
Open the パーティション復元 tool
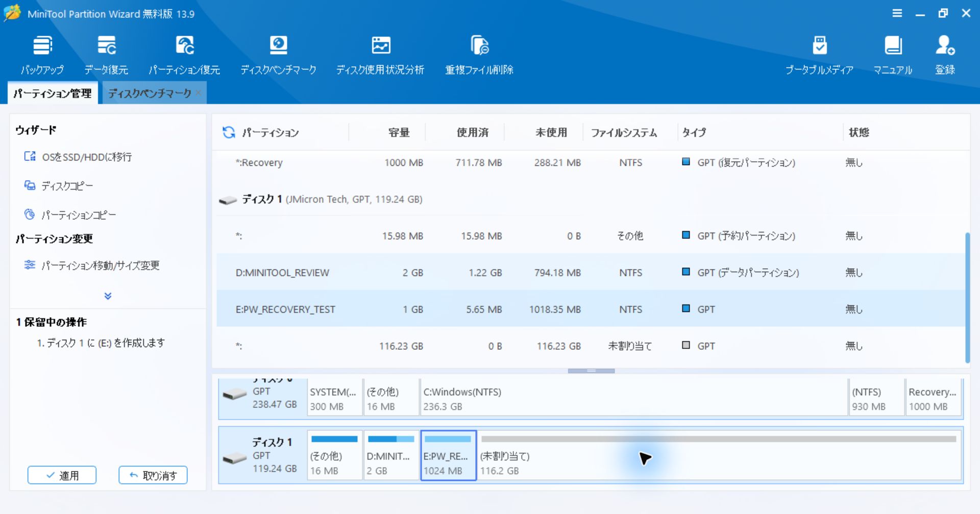(x=184, y=56)
